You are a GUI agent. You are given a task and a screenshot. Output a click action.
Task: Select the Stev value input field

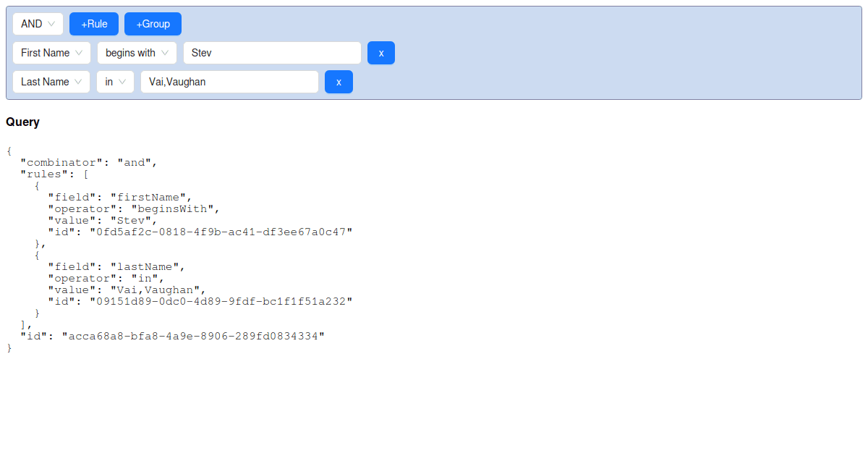point(272,52)
